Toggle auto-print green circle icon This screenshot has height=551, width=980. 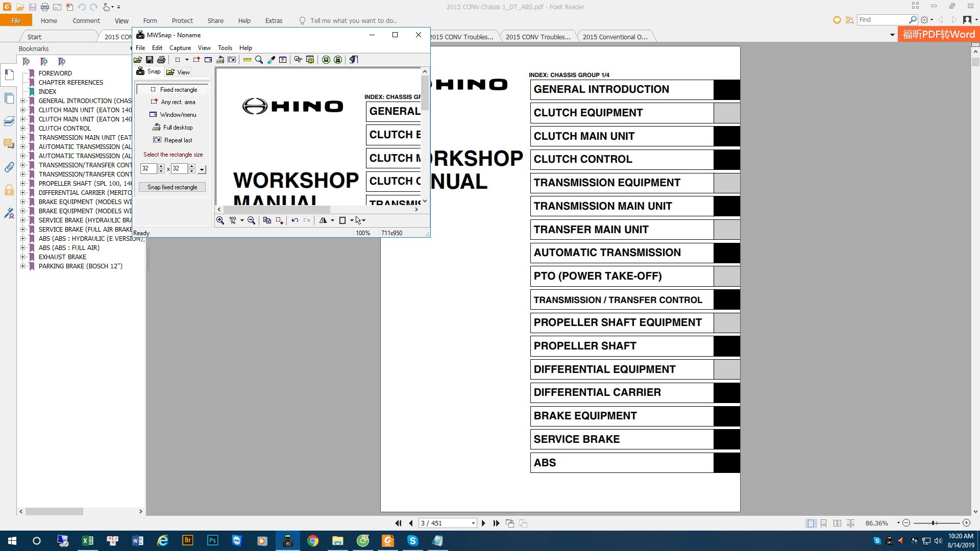[x=338, y=60]
